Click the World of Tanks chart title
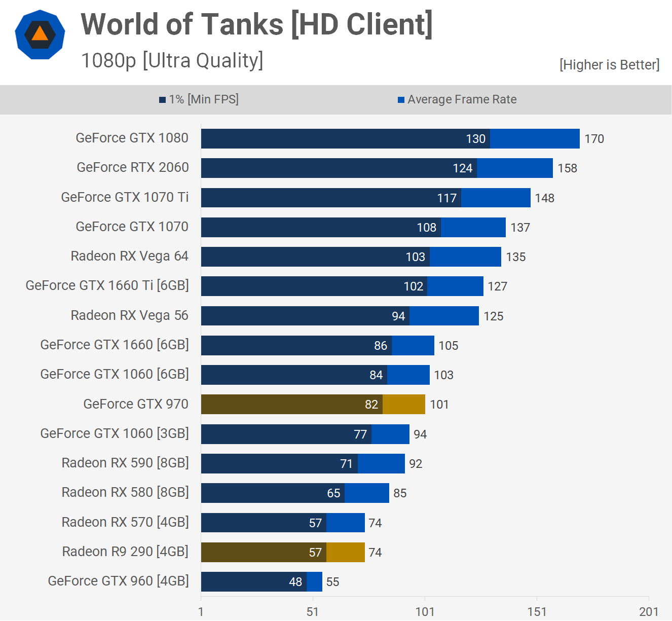Image resolution: width=672 pixels, height=621 pixels. click(256, 24)
